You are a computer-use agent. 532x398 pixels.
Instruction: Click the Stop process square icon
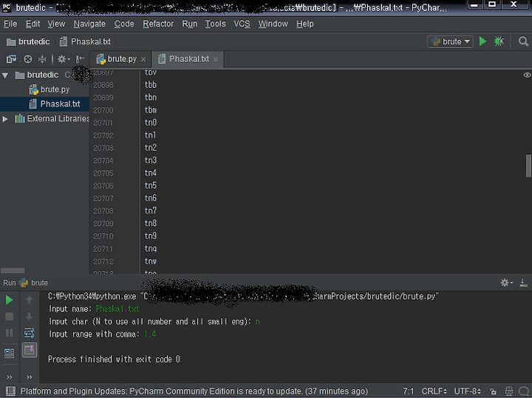point(9,316)
